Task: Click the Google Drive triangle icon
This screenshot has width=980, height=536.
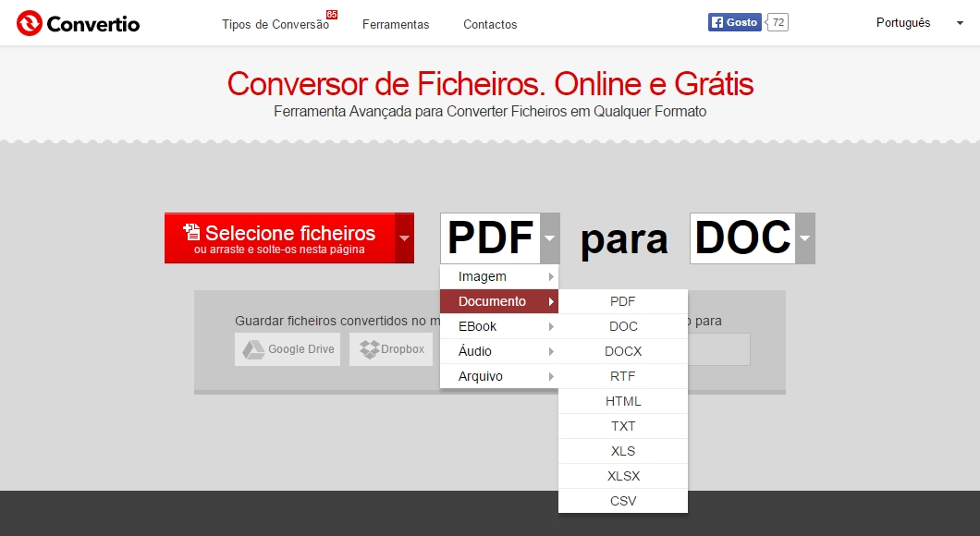Action: tap(253, 350)
